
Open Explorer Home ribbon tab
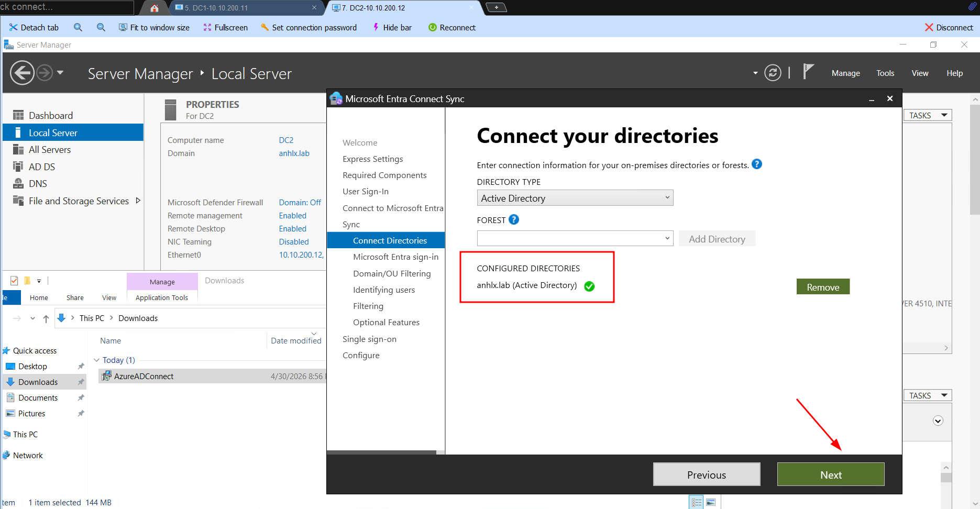tap(39, 297)
